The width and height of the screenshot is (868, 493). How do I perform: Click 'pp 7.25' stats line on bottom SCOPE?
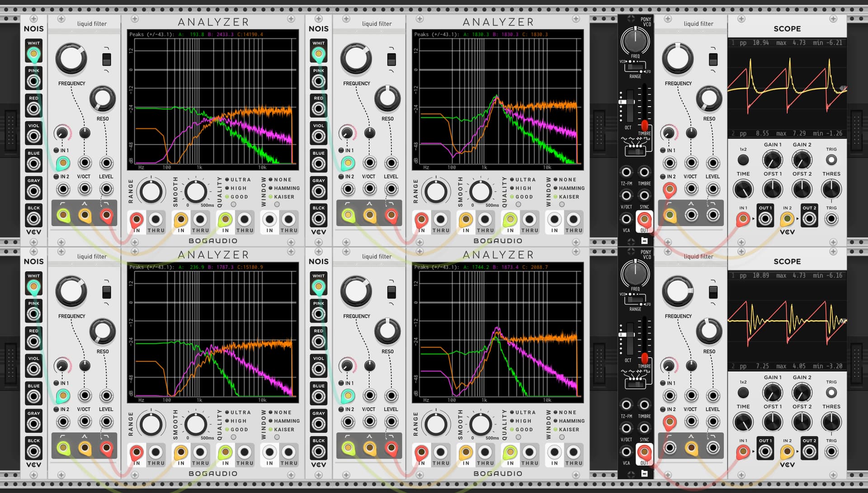click(787, 366)
